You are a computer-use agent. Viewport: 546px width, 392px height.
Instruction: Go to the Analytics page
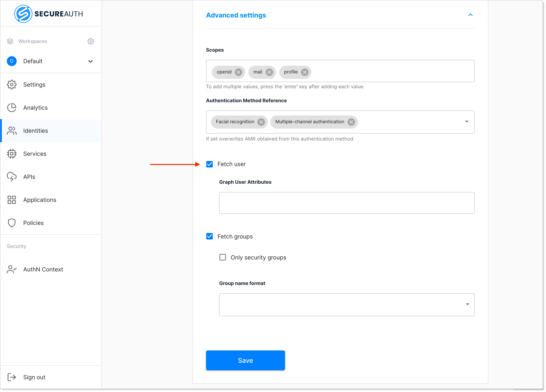pyautogui.click(x=51, y=108)
